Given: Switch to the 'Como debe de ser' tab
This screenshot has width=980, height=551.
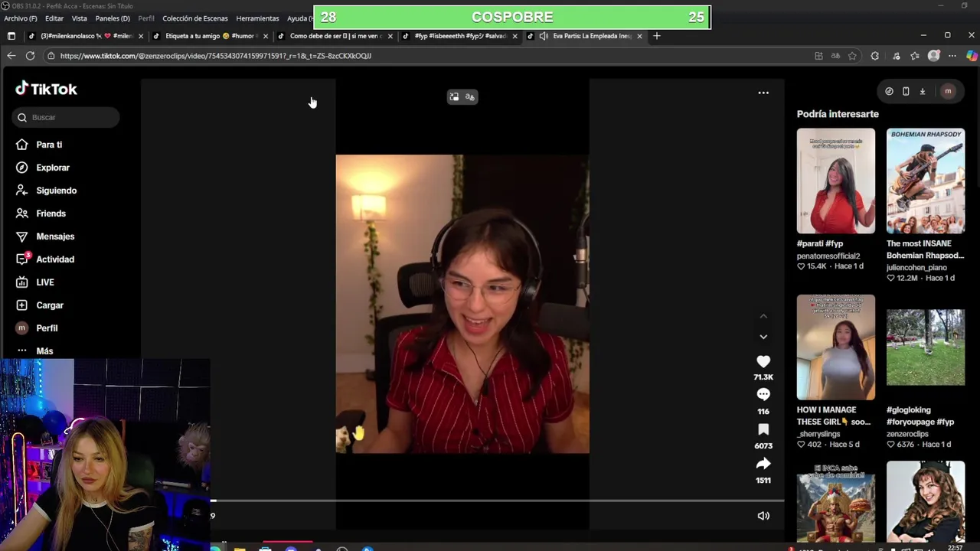Looking at the screenshot, I should [x=335, y=36].
